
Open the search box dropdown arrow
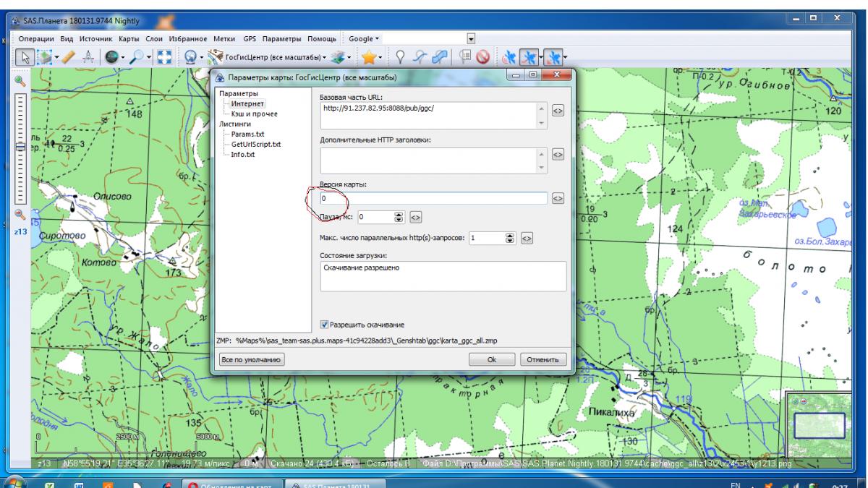point(472,38)
